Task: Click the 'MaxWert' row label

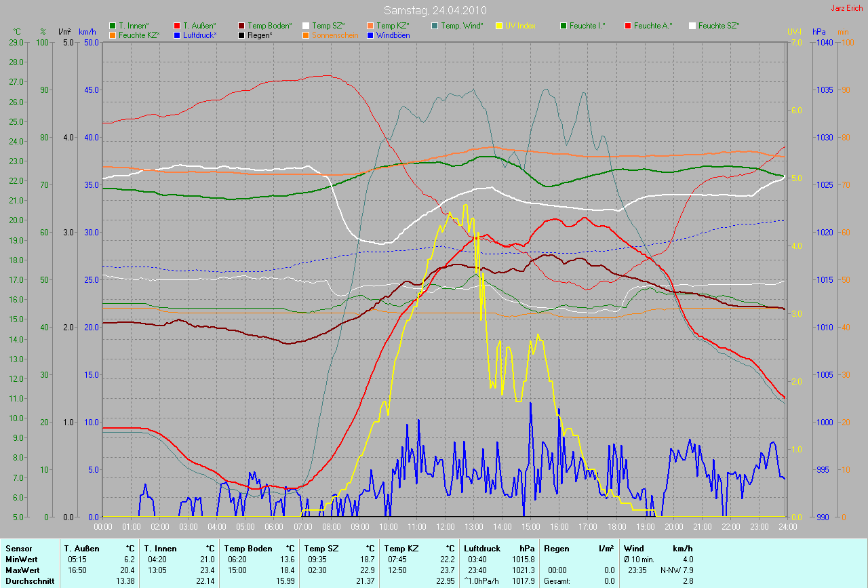Action: click(x=22, y=570)
